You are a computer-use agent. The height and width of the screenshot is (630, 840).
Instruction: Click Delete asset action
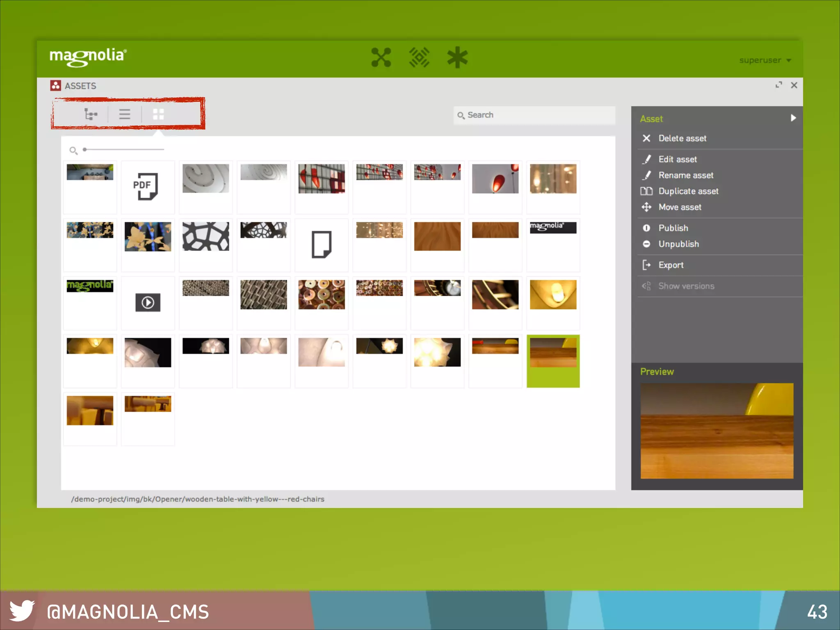point(682,138)
